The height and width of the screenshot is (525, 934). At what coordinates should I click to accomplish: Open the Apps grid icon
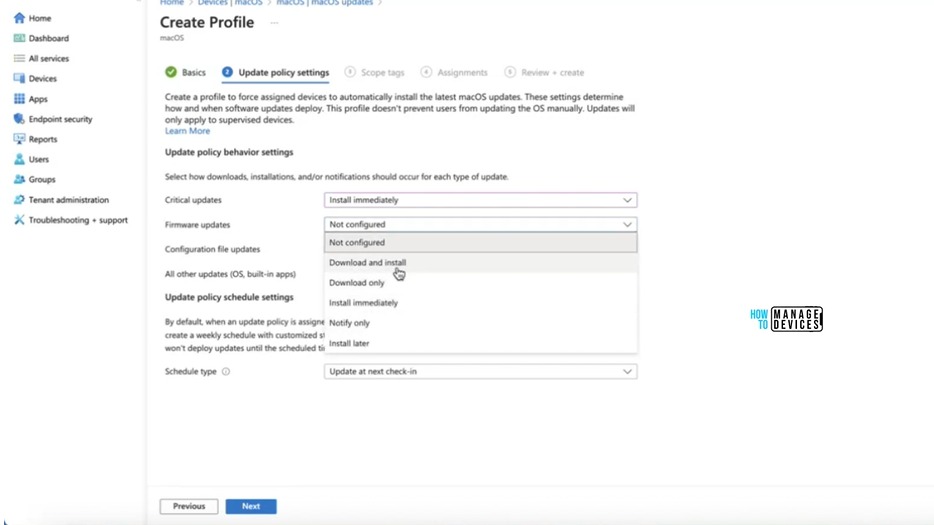(x=19, y=99)
